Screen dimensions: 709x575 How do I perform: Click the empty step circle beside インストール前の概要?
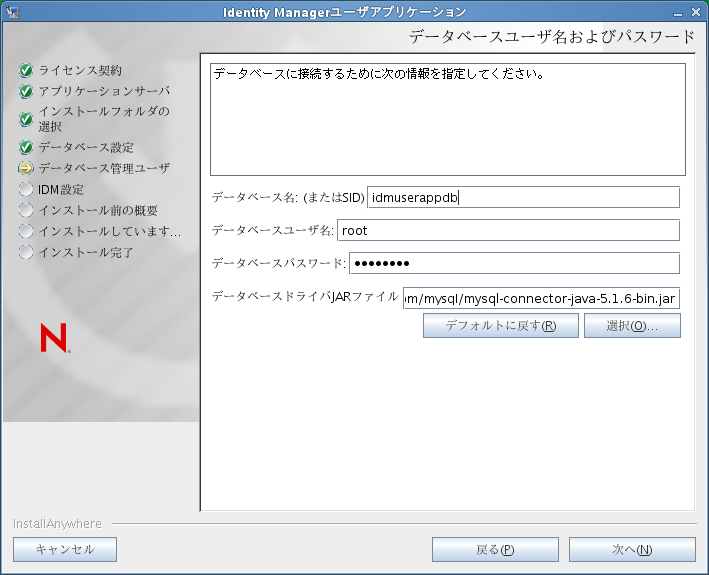coord(26,210)
